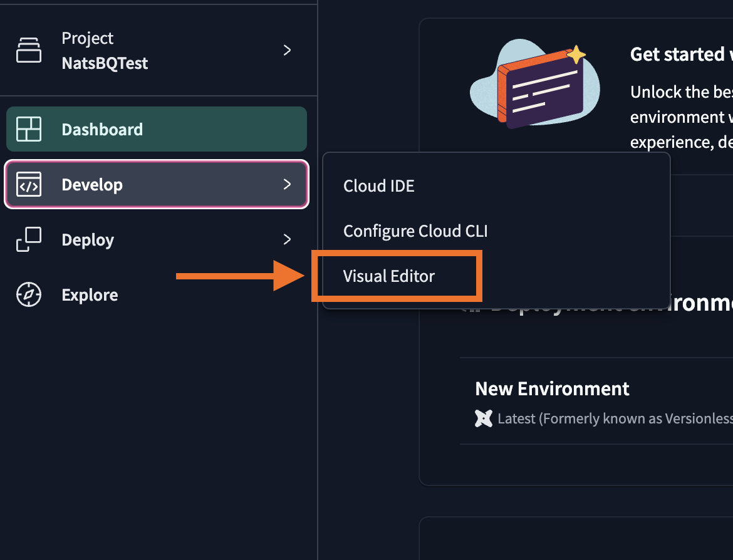733x560 pixels.
Task: Expand the Develop submenu chevron
Action: [287, 184]
